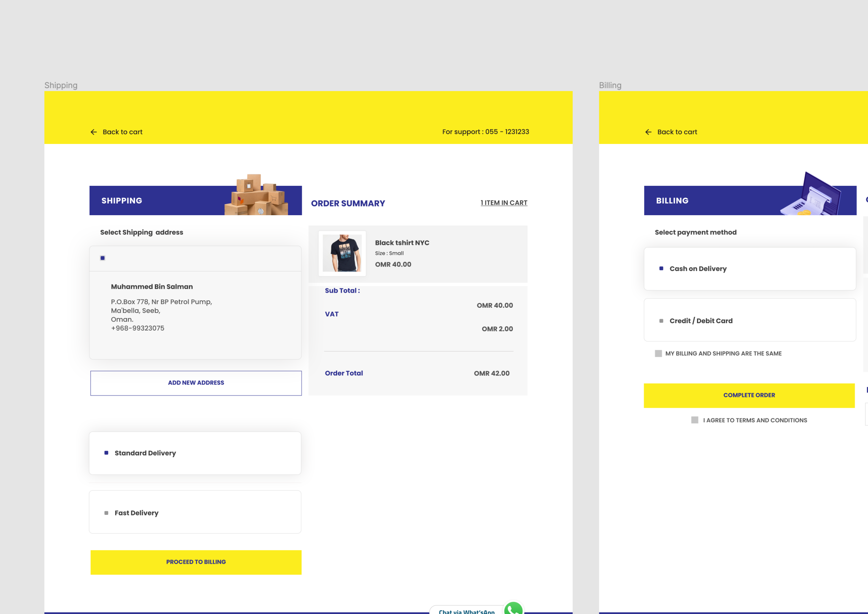This screenshot has height=614, width=868.
Task: Click the ADD NEW ADDRESS button
Action: coord(196,382)
